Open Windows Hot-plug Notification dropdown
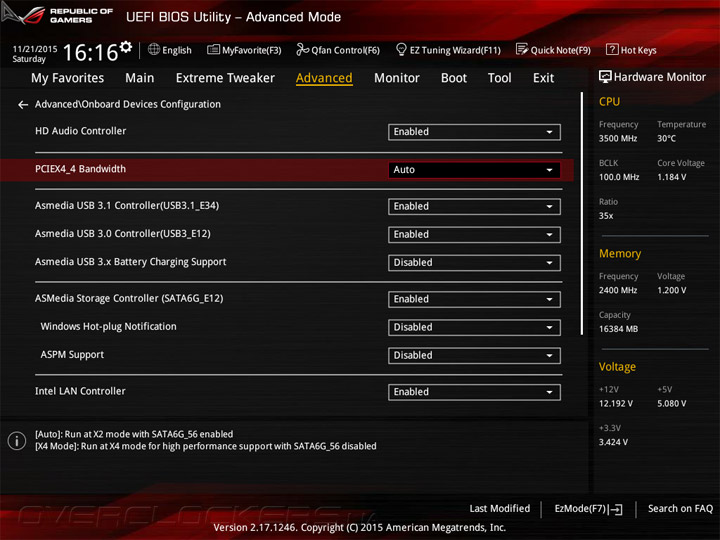Screen dimensions: 720x540 tap(474, 327)
